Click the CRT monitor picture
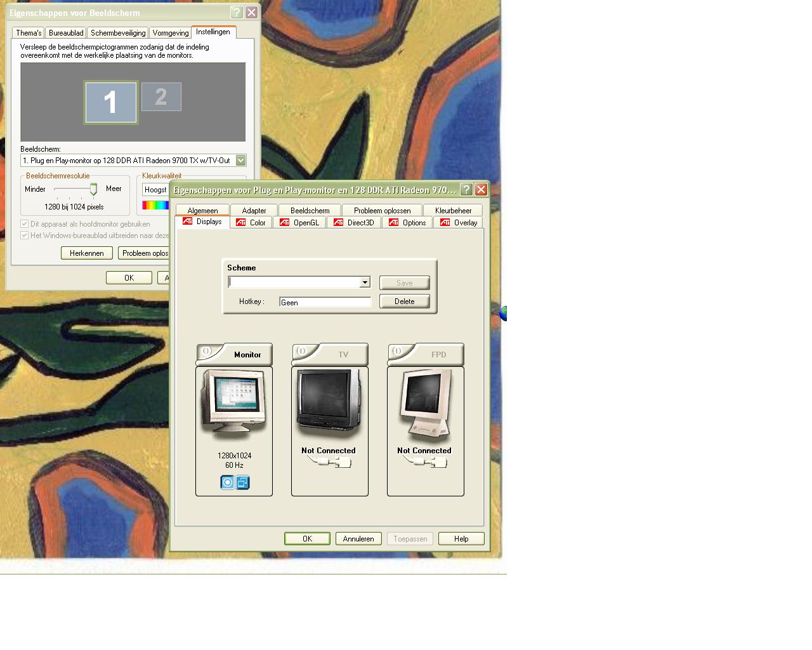The image size is (812, 650). (233, 406)
